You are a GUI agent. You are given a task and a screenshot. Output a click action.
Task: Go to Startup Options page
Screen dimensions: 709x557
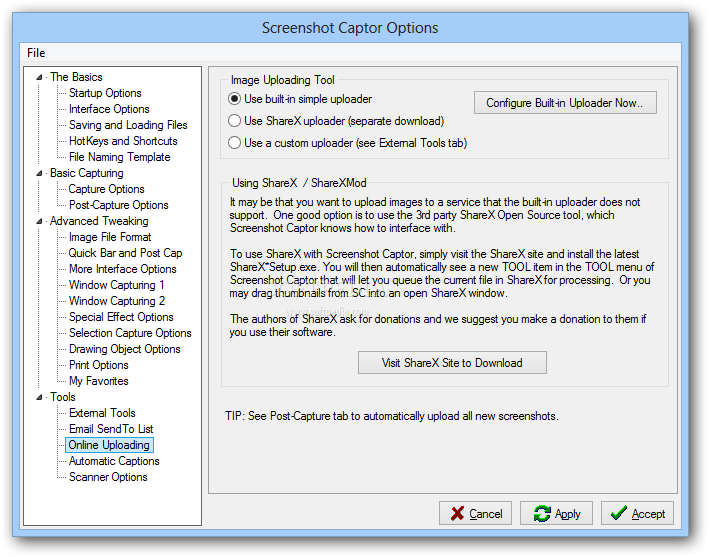coord(105,93)
